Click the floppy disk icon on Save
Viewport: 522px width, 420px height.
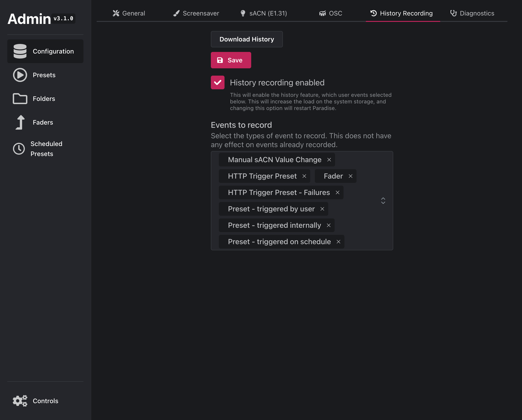(x=220, y=60)
